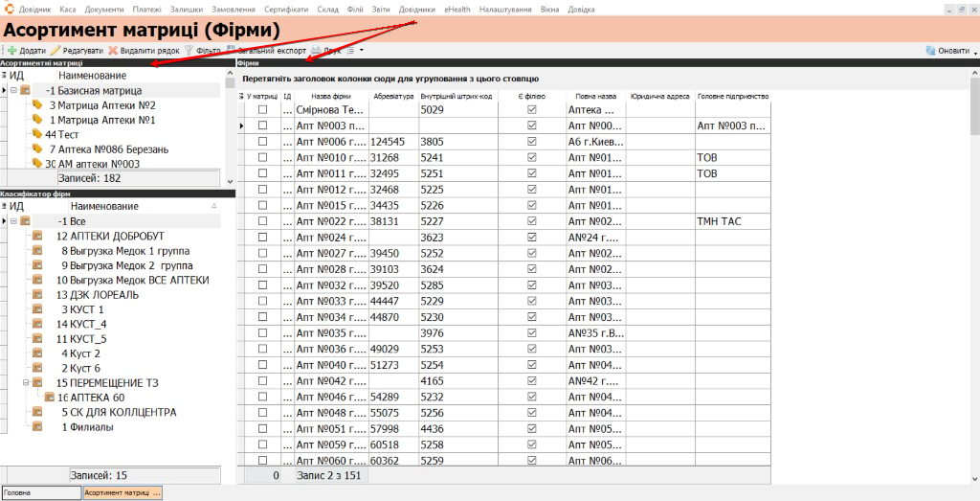Collapse the Все classifier root node
The image size is (980, 501).
13,221
